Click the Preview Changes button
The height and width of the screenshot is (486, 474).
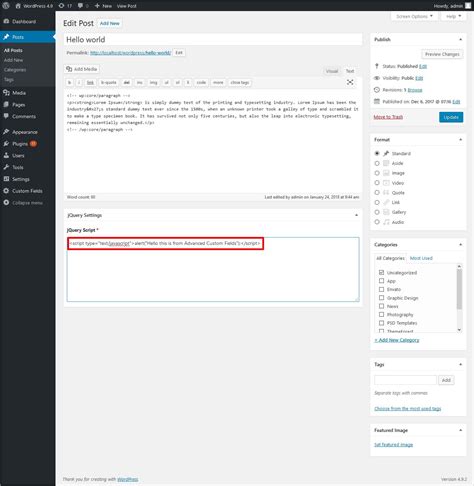point(442,54)
